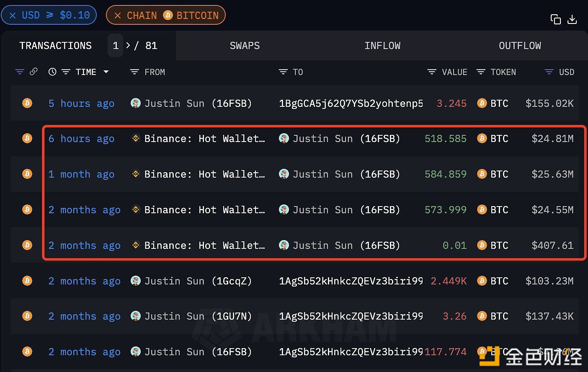The image size is (588, 372).
Task: Click Justin Sun (1GU7N) sender
Action: pyautogui.click(x=198, y=316)
